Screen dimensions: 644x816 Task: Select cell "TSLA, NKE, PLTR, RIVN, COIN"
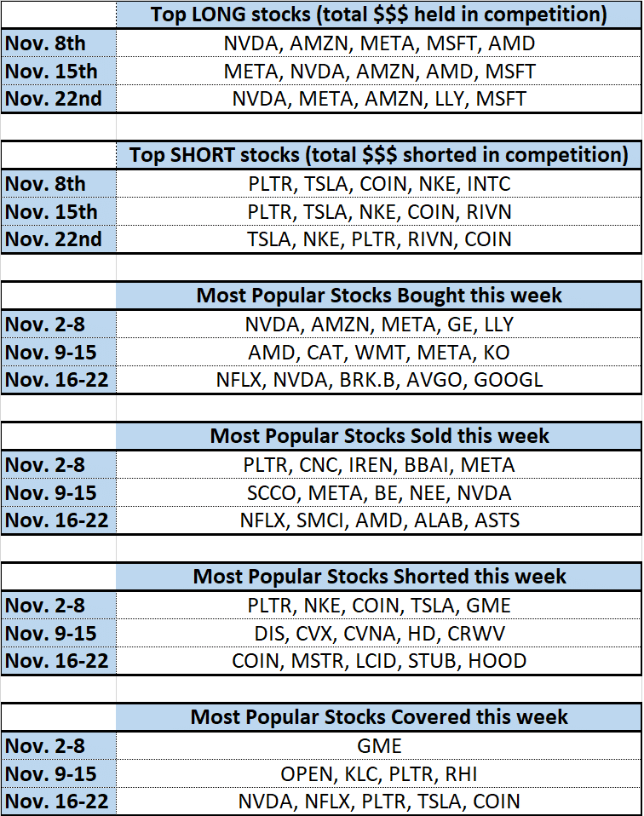(378, 239)
